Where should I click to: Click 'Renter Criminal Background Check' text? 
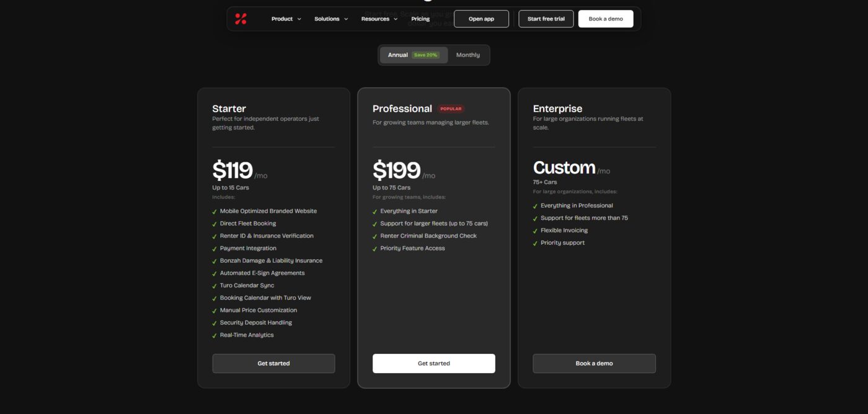(x=428, y=236)
